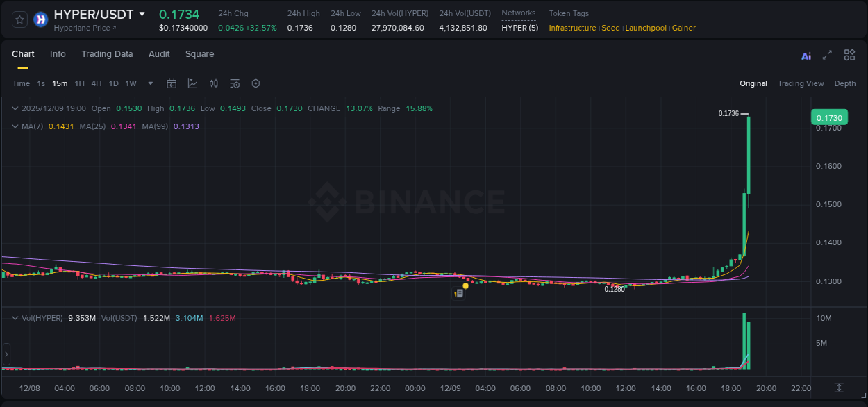
Task: Collapse the MA indicator row
Action: click(15, 126)
